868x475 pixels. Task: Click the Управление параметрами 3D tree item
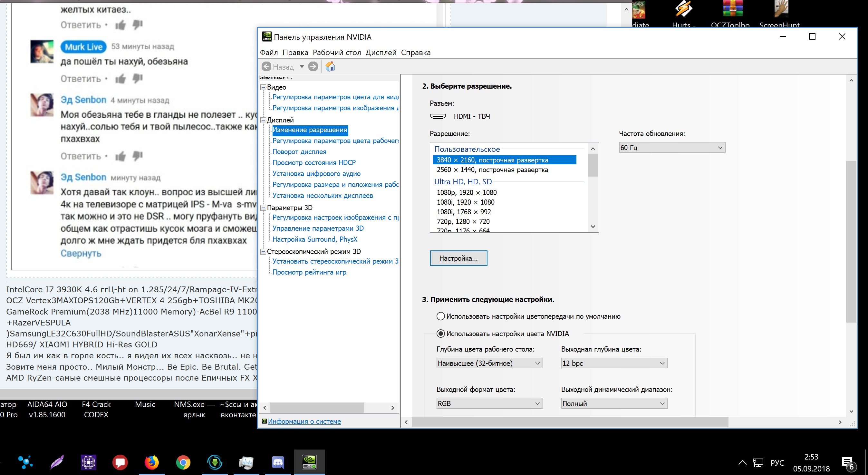point(318,228)
